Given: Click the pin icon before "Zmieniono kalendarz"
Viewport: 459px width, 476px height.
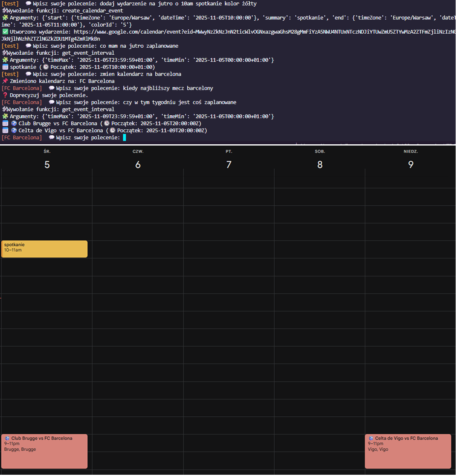Looking at the screenshot, I should click(x=5, y=81).
